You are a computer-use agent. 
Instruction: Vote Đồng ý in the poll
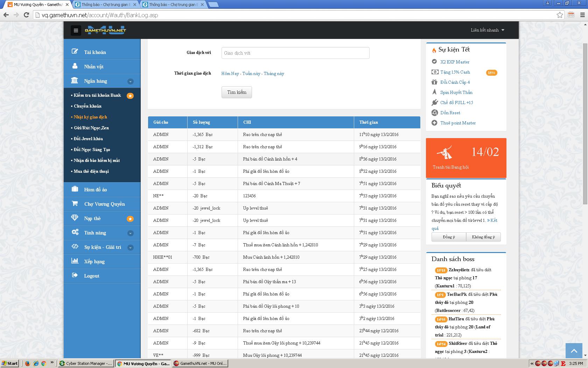pyautogui.click(x=449, y=237)
